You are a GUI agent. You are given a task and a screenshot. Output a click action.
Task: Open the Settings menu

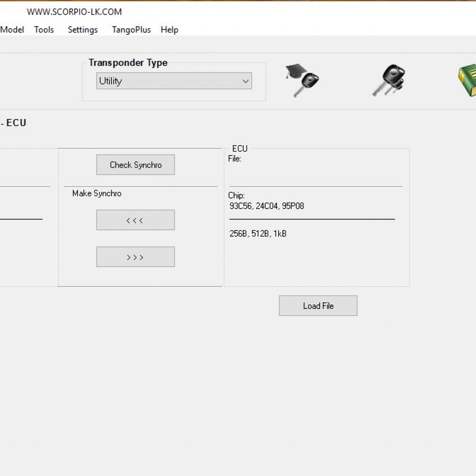point(82,30)
